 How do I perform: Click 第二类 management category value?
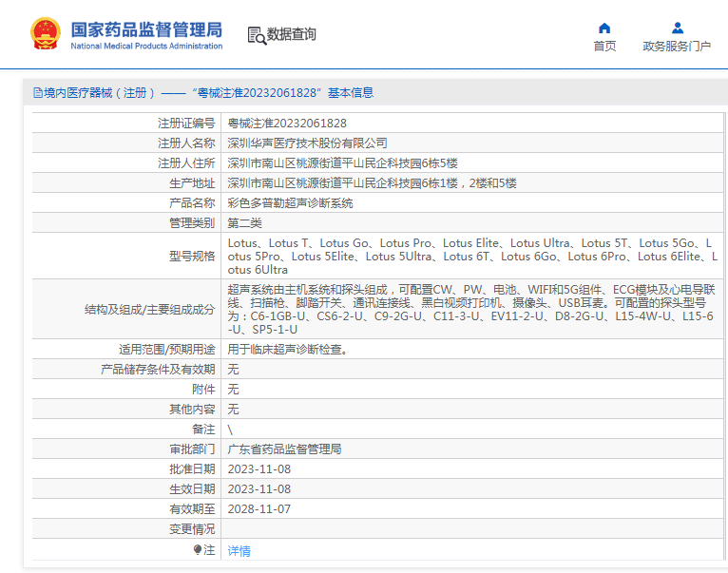tap(244, 223)
